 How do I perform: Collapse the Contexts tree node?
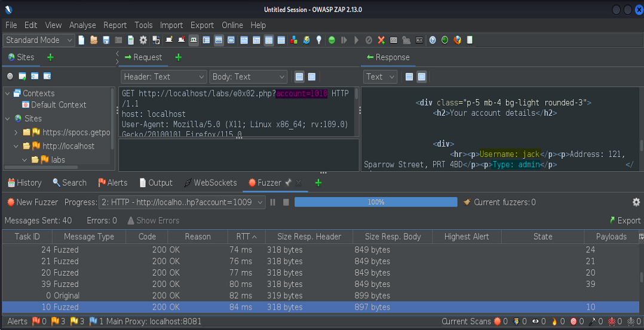[7, 94]
